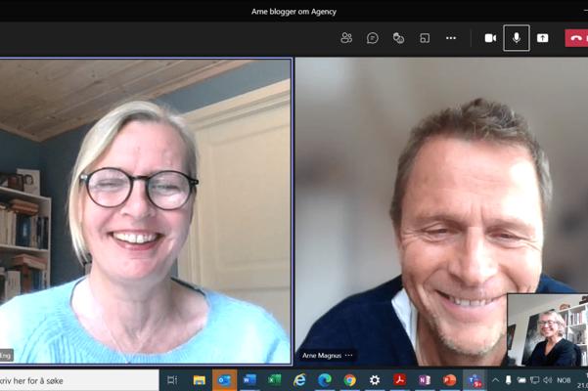Mute the microphone

517,38
